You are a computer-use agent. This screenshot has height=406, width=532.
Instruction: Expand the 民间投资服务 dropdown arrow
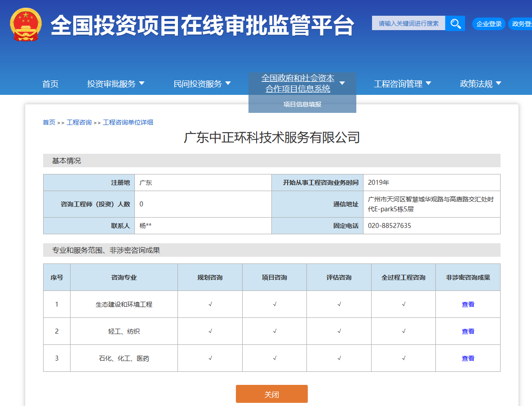pyautogui.click(x=228, y=83)
